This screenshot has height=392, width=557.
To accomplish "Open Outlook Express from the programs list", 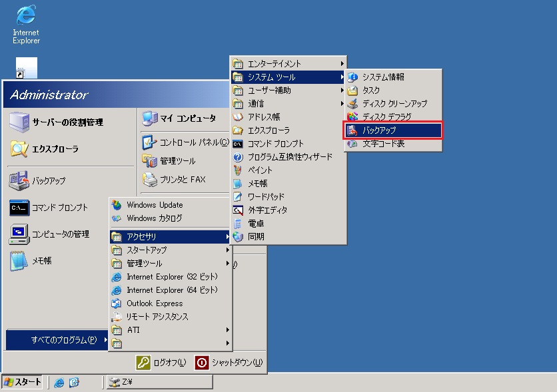I will 155,303.
